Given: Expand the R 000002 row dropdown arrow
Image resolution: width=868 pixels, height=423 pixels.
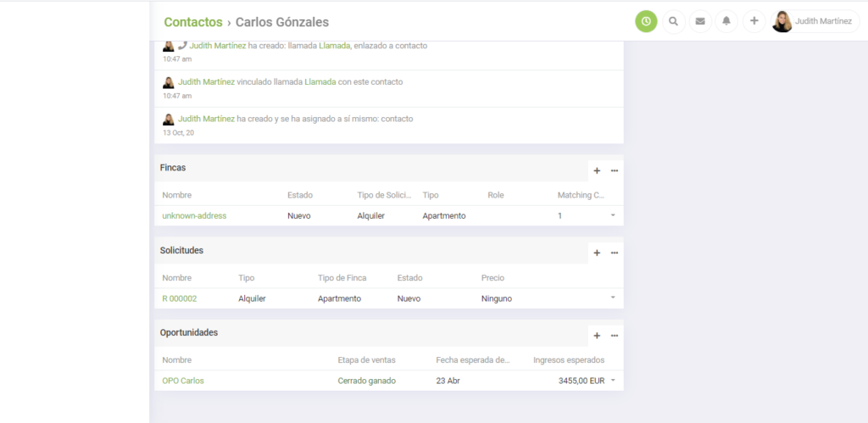Looking at the screenshot, I should click(613, 298).
